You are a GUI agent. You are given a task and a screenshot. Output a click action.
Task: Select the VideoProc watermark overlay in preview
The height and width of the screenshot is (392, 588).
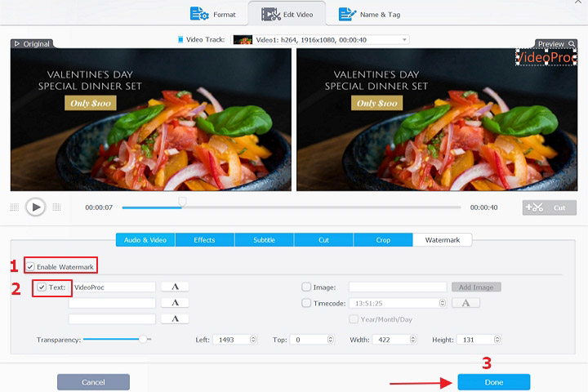coord(546,57)
